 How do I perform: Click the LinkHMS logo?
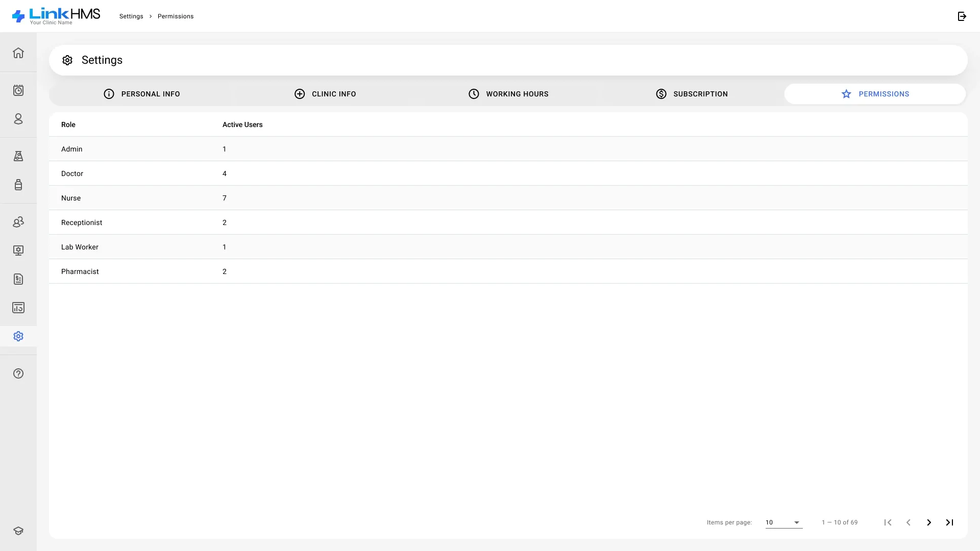click(56, 16)
